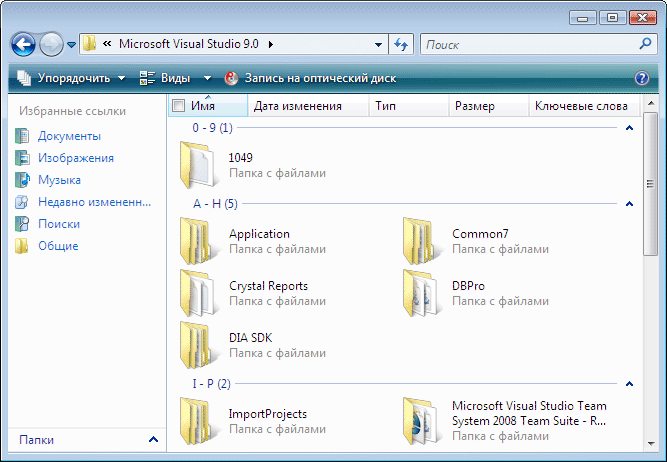The width and height of the screenshot is (667, 462).
Task: Collapse the 0 - 9 group
Action: pyautogui.click(x=630, y=128)
